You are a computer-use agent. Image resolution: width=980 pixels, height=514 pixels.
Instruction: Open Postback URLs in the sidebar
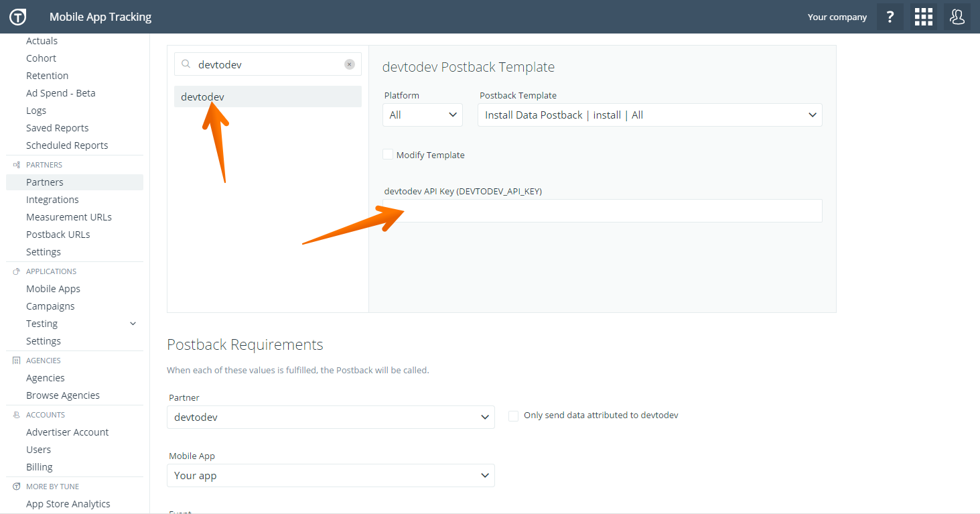pos(58,235)
